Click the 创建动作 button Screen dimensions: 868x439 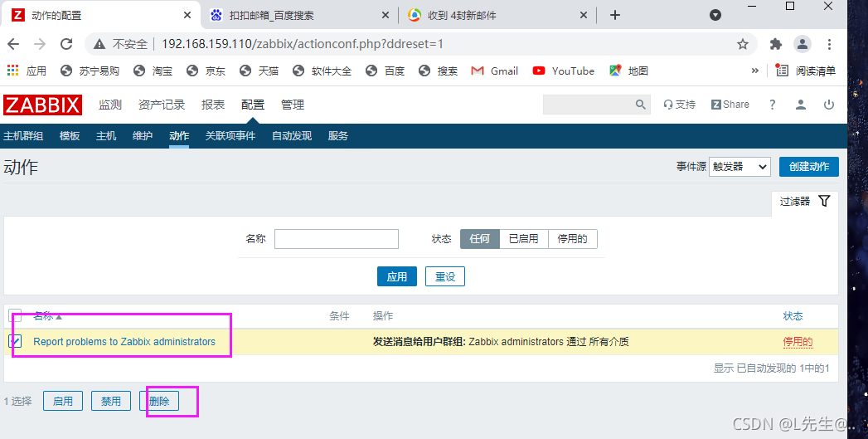click(809, 167)
